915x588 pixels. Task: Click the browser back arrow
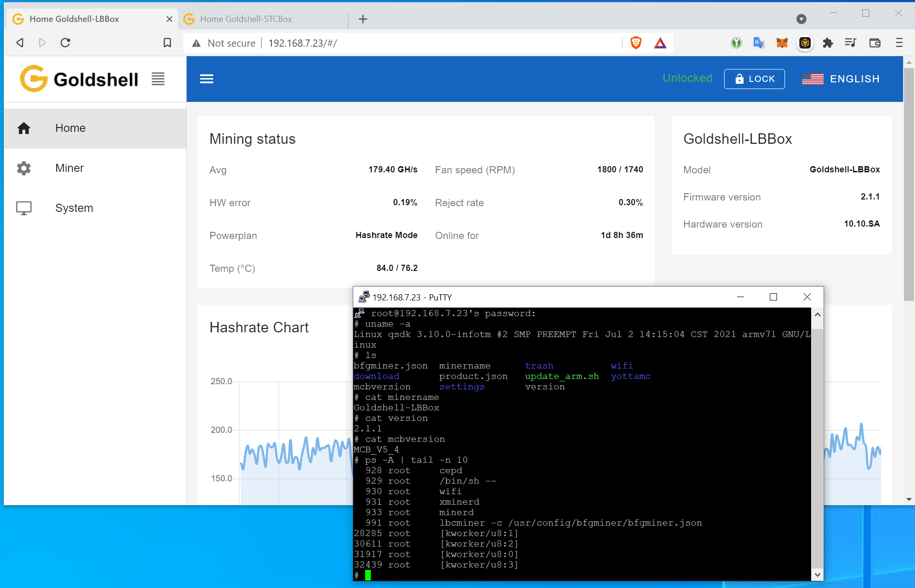coord(20,43)
